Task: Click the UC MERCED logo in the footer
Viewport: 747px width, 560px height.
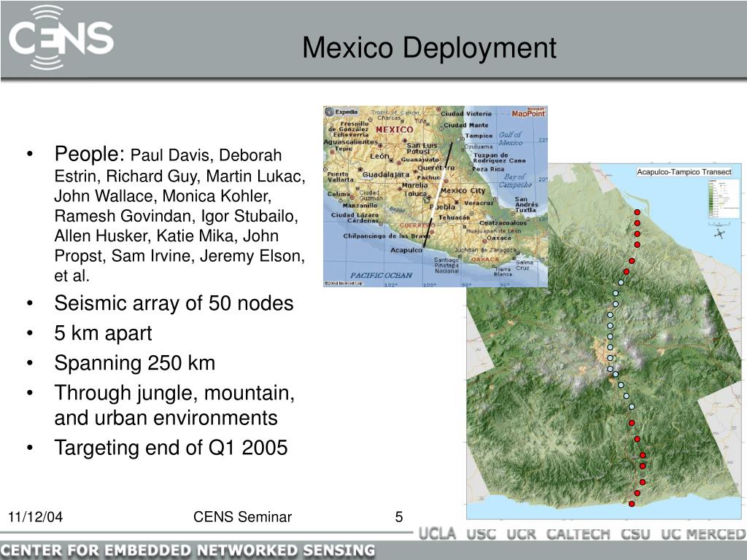Action: coord(703,534)
